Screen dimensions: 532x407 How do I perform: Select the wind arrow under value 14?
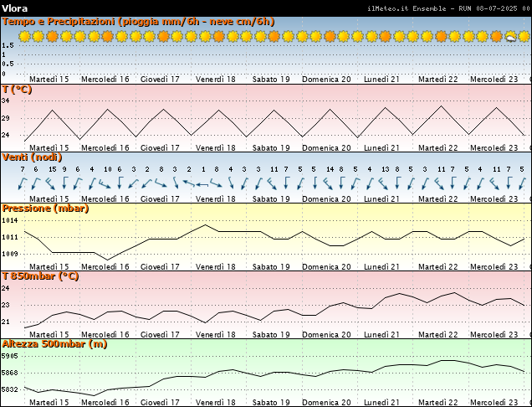[x=328, y=183]
